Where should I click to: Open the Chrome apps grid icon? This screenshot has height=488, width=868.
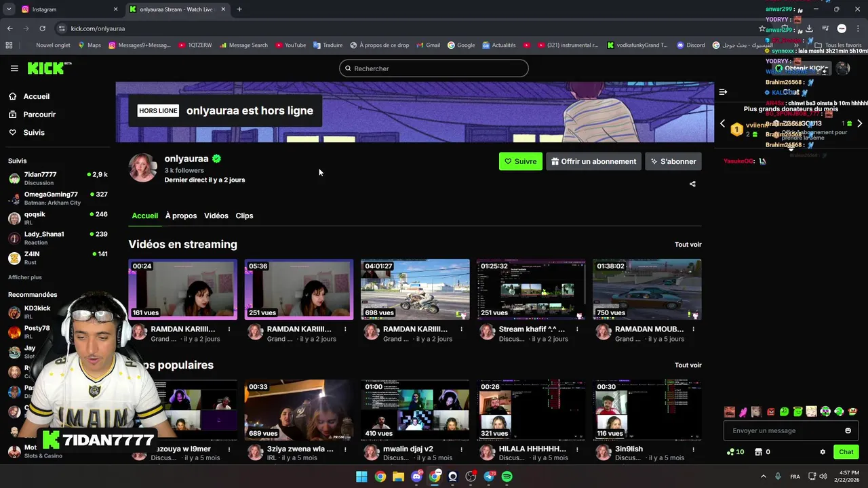pyautogui.click(x=9, y=45)
